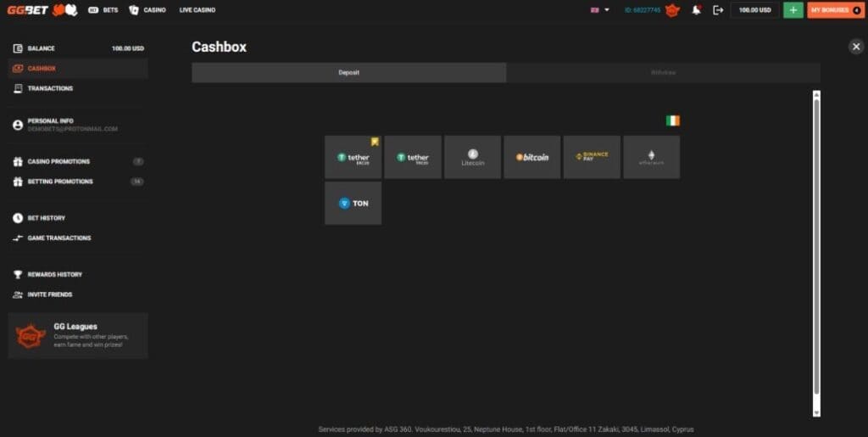
Task: Open the language dropdown in header
Action: pyautogui.click(x=599, y=10)
